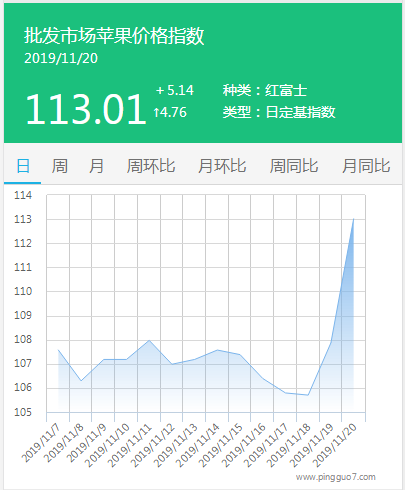Switch to the 周 weekly tab
Viewport: 405px width, 490px height.
tap(60, 166)
